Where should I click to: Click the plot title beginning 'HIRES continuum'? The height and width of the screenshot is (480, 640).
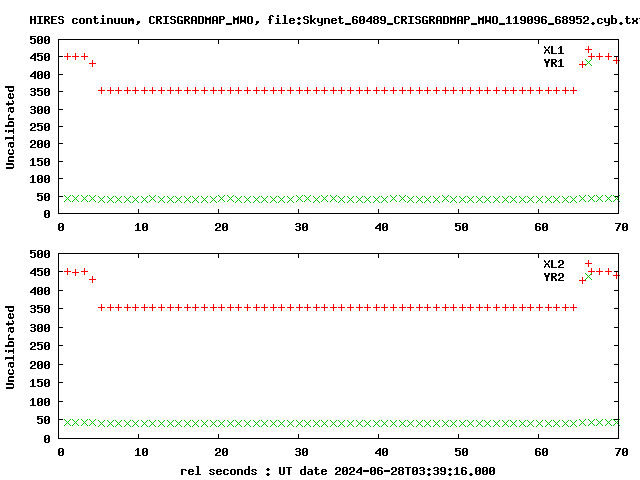(x=335, y=20)
